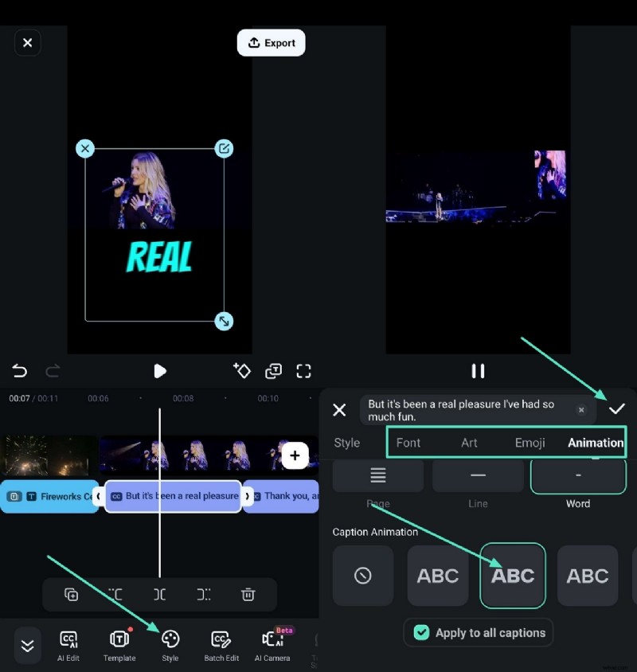This screenshot has height=672, width=637.
Task: Delete the selected clip with trash icon
Action: pos(248,594)
